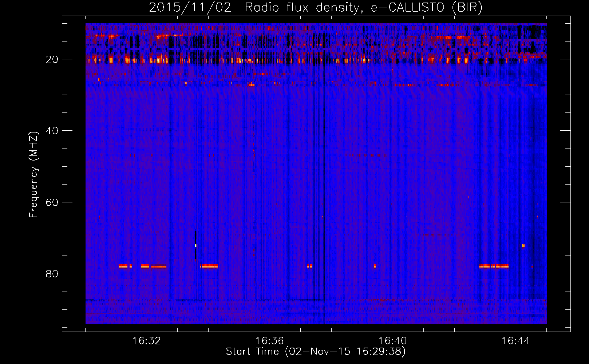This screenshot has width=589, height=364.
Task: Click the '20' frequency tick label
Action: (52, 59)
